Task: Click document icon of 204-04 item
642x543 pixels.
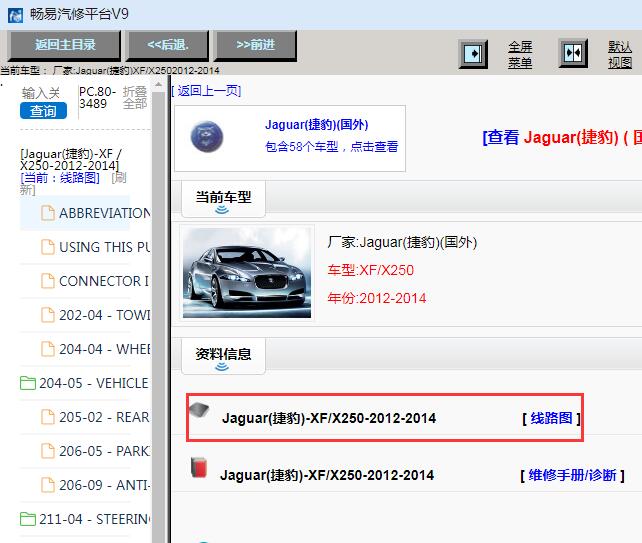Action: tap(48, 349)
